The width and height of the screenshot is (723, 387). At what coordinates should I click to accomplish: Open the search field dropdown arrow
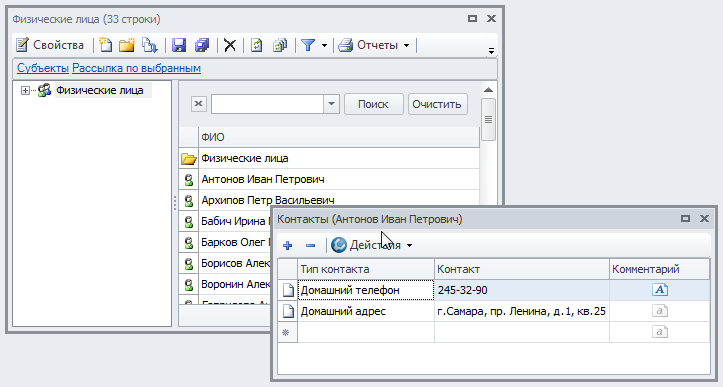pos(331,104)
